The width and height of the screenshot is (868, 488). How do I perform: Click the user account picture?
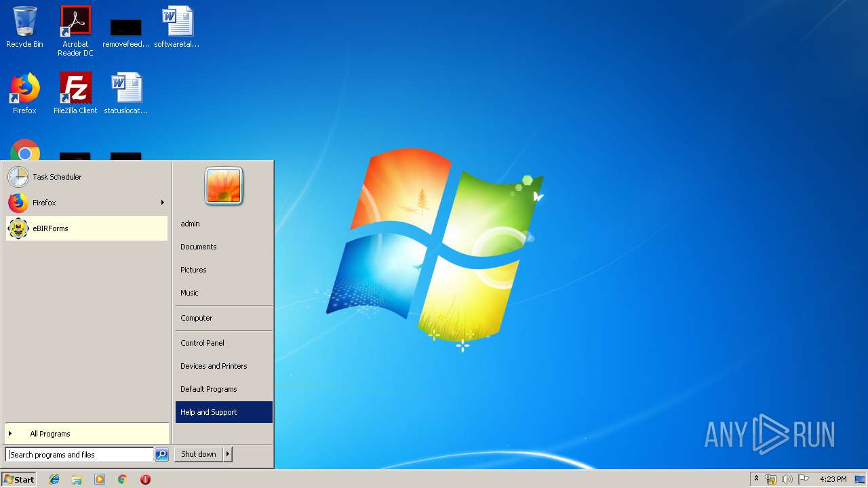point(224,186)
